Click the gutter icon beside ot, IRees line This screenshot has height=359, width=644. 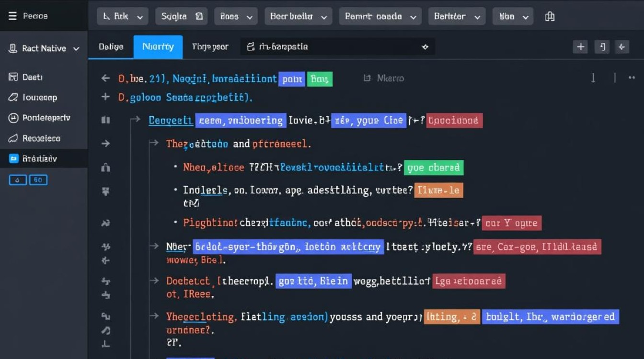(106, 296)
